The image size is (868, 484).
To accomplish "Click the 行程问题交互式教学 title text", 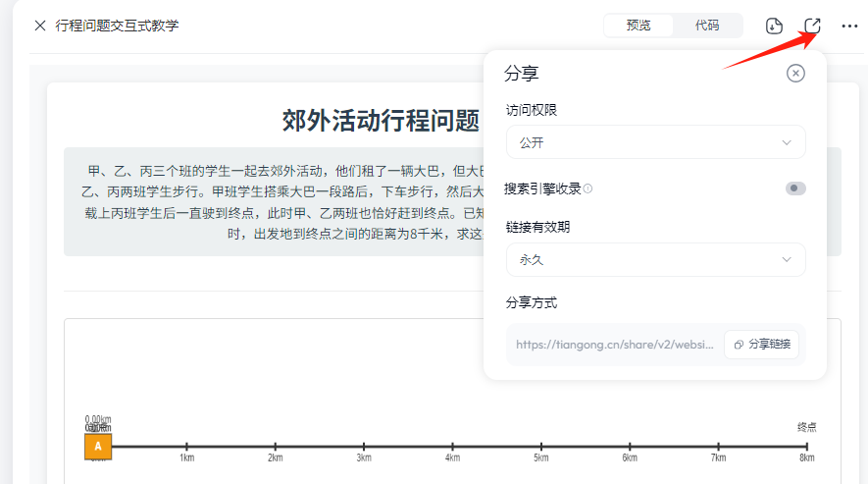I will [x=117, y=26].
